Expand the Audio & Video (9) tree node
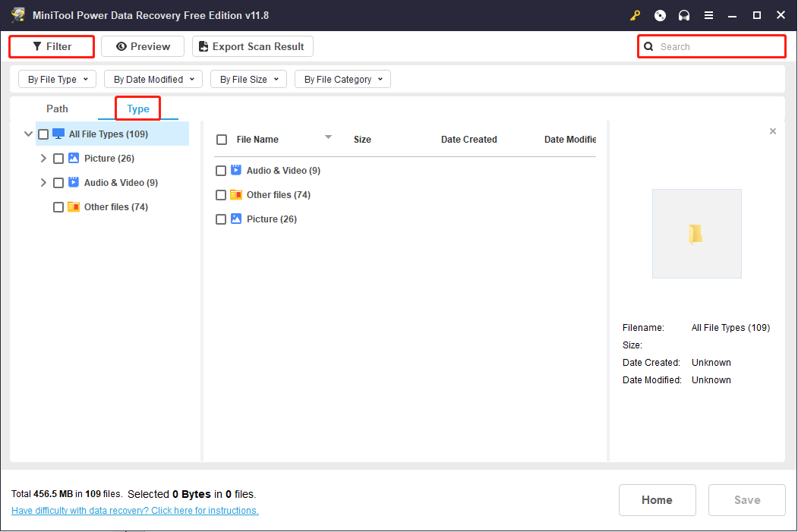798x532 pixels. tap(43, 183)
